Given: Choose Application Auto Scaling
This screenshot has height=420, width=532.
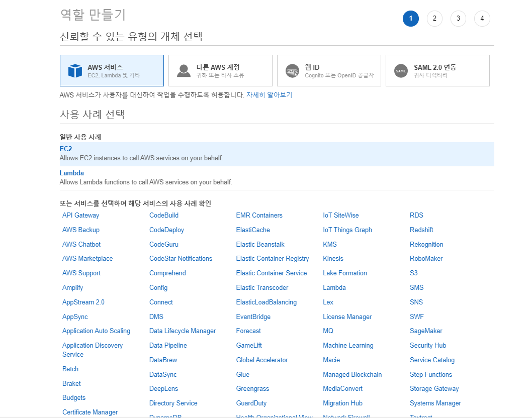Looking at the screenshot, I should (x=97, y=331).
